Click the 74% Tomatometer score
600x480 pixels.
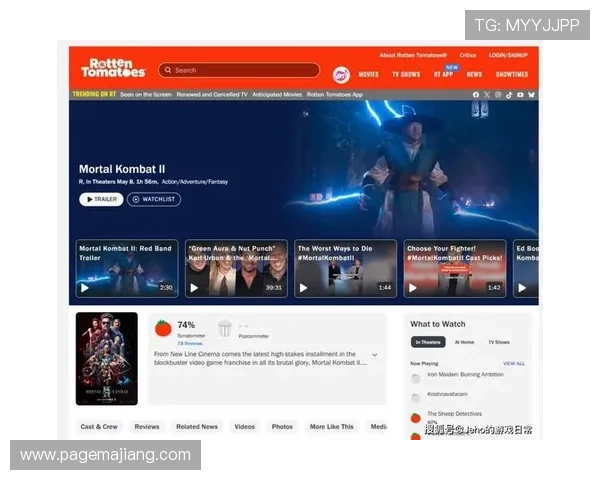(x=186, y=325)
